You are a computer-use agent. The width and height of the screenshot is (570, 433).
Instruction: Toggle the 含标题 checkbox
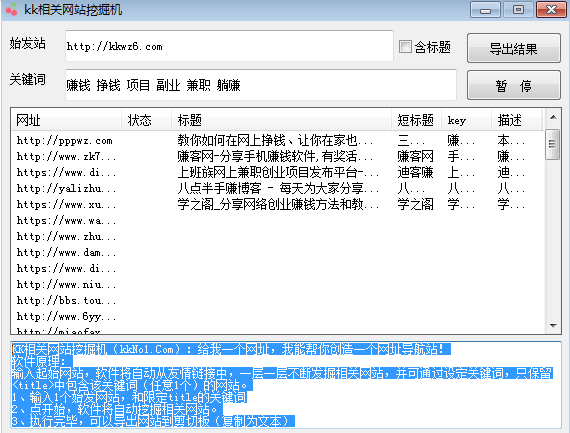point(405,47)
